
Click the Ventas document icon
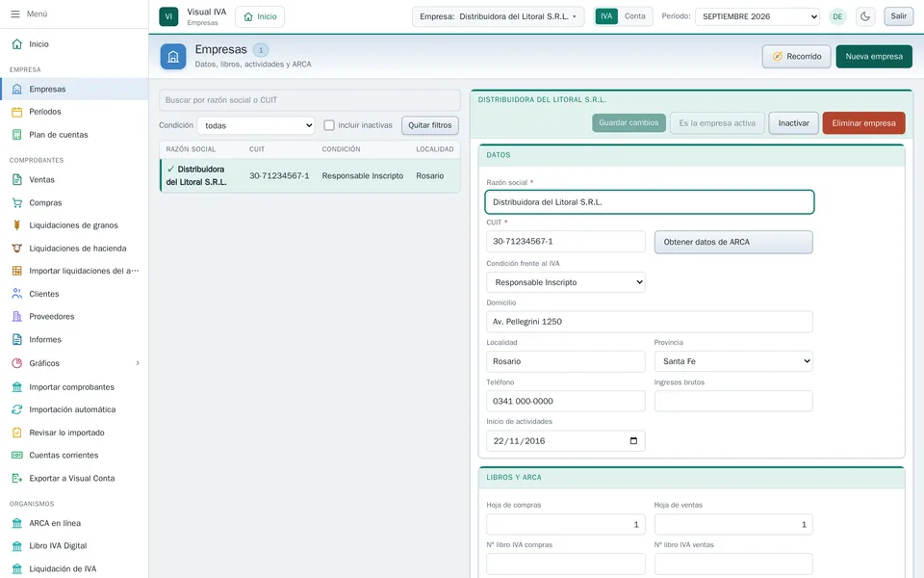pos(17,180)
